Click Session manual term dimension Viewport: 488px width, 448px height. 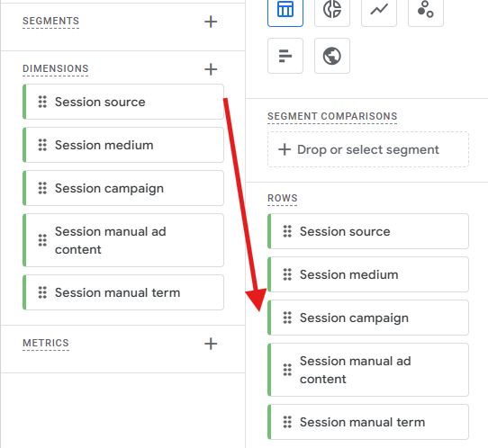(x=123, y=292)
